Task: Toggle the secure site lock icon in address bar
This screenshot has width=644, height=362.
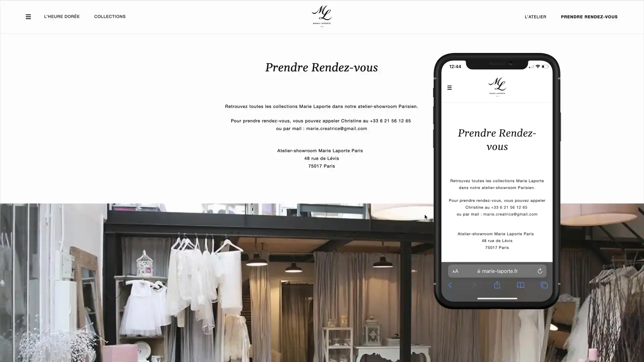Action: [478, 271]
